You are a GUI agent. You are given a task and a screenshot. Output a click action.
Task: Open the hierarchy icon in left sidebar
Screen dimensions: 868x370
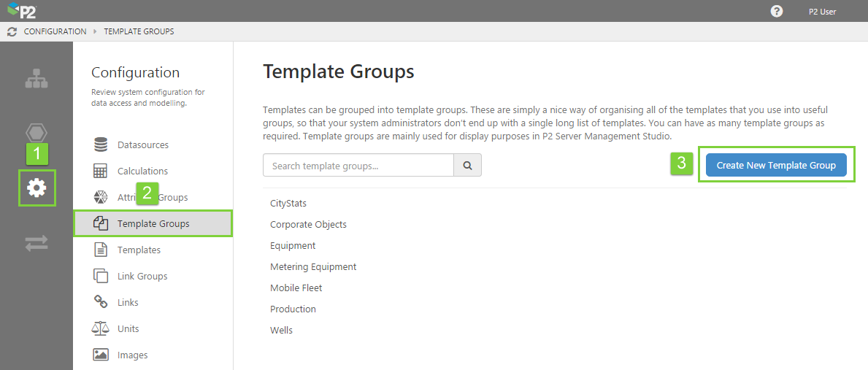[x=37, y=79]
